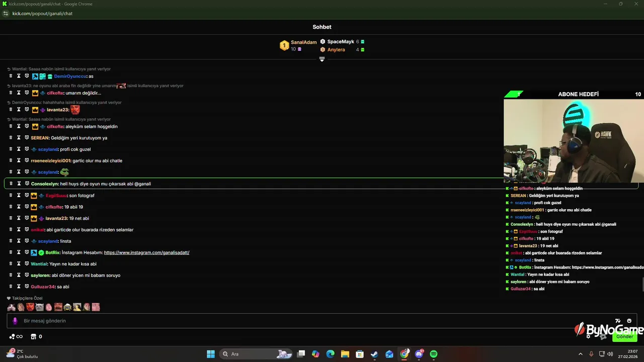Click SanalAdam's gold rank one badge

coord(284,46)
